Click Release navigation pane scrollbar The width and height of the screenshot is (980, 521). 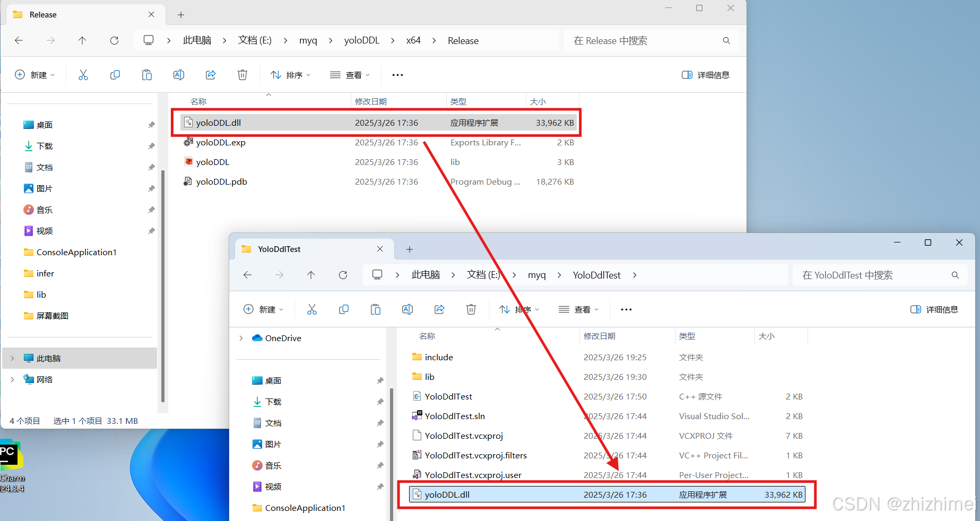pos(163,286)
